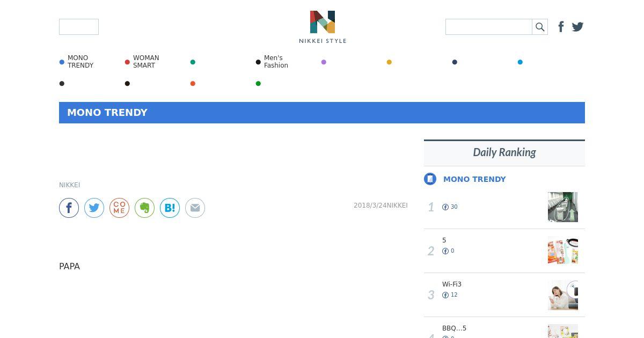
Task: Click the 2018/3/24NIKKEI date text
Action: (380, 205)
